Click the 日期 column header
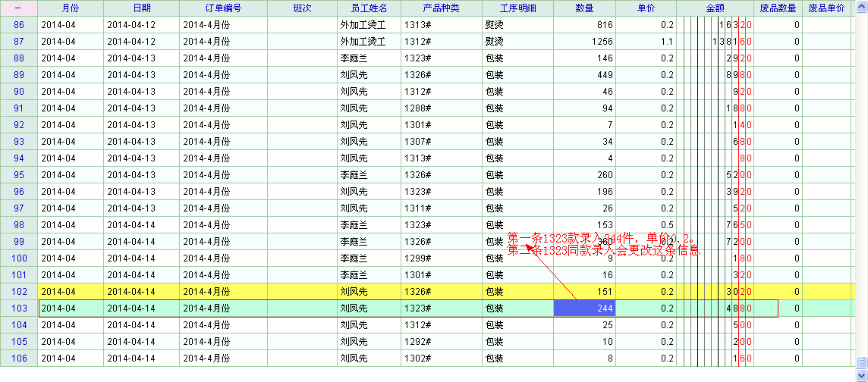This screenshot has height=382, width=868. (141, 8)
